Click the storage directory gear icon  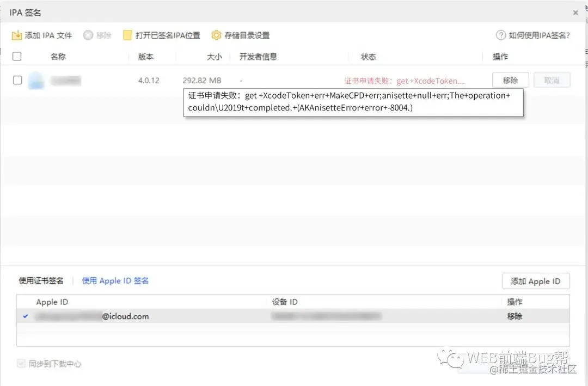[x=216, y=35]
